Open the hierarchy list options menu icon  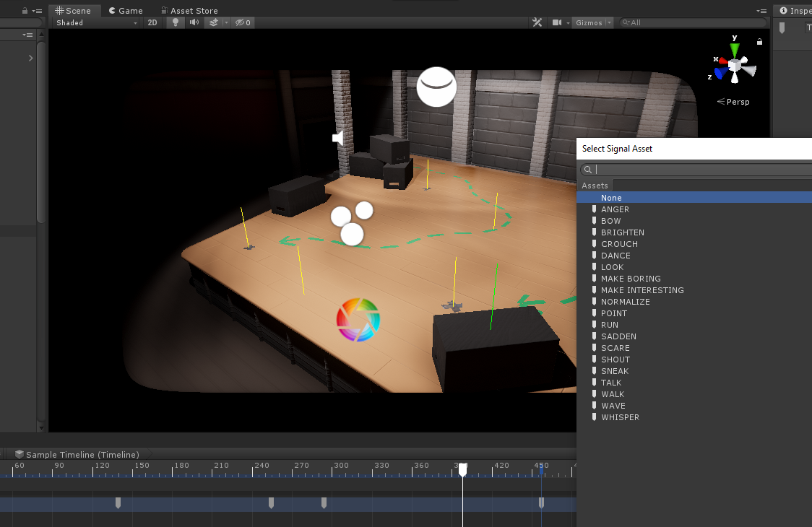[27, 35]
